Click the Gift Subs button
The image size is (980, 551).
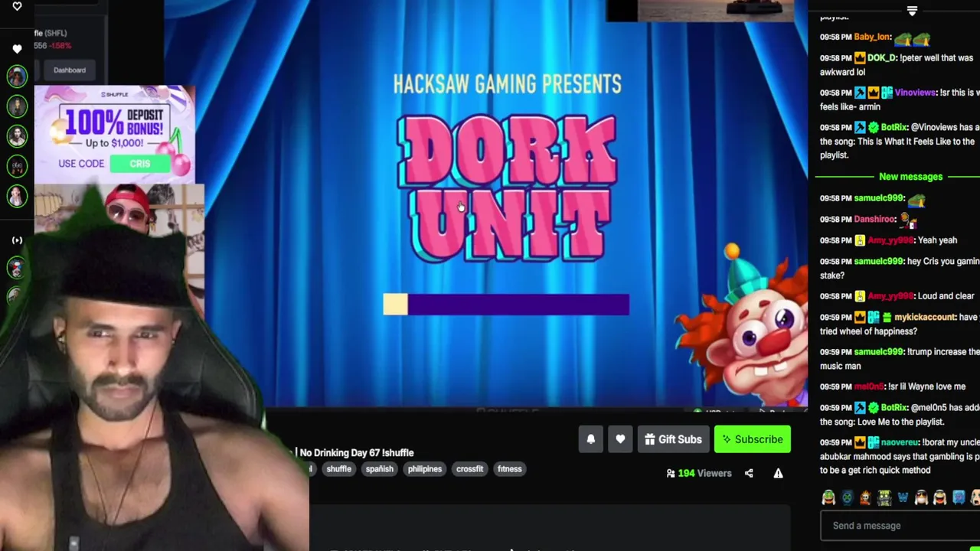point(673,439)
